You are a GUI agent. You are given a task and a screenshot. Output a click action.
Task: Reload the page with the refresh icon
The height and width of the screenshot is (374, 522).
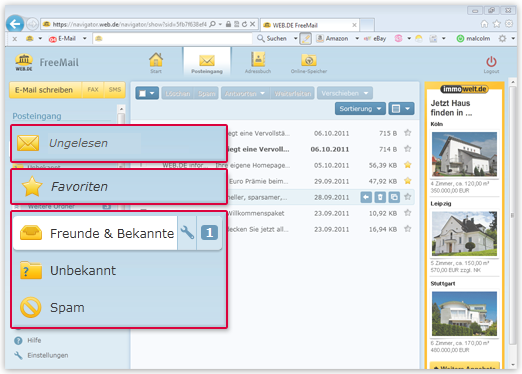click(x=244, y=24)
